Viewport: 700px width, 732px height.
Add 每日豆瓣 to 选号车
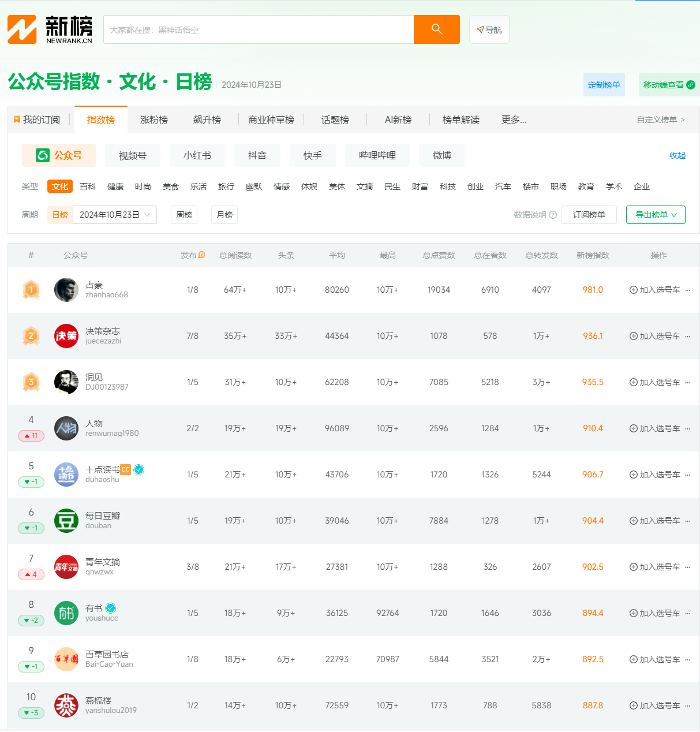pos(655,521)
